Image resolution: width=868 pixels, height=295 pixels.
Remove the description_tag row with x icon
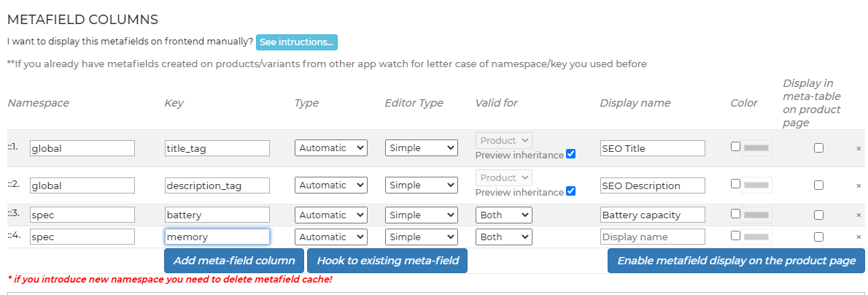point(859,185)
